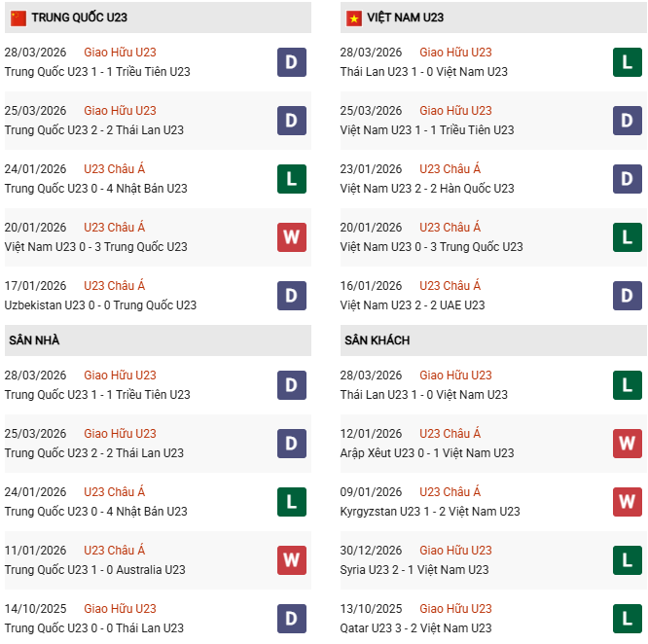Select the SÂN KHÁCH section header

point(377,340)
